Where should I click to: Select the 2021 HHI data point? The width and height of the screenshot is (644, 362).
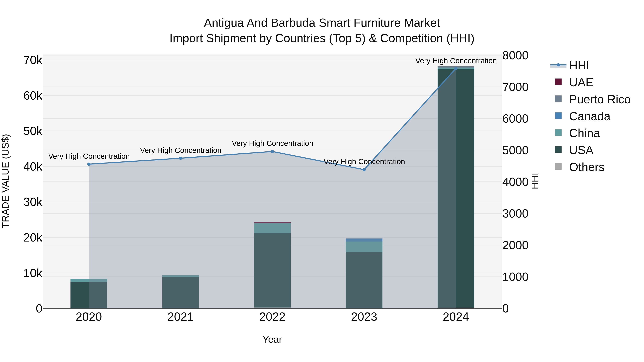180,158
